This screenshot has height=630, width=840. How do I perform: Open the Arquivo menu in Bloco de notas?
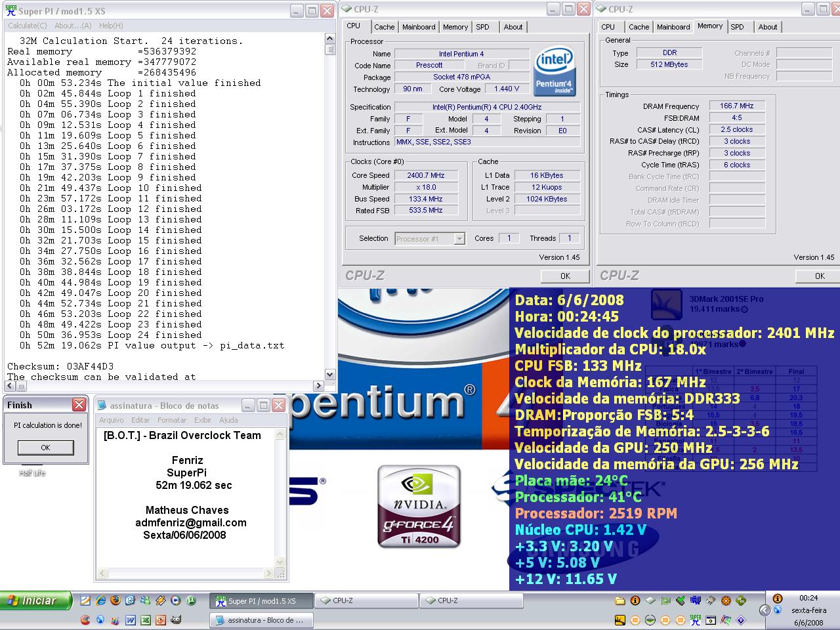click(112, 420)
